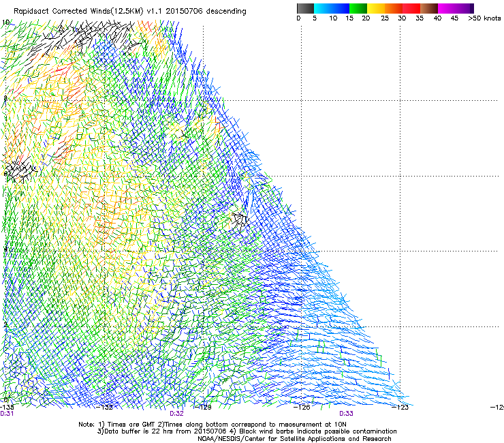Image resolution: width=504 pixels, height=443 pixels.
Task: Click the note line about Times are GMT
Action: coord(212,425)
